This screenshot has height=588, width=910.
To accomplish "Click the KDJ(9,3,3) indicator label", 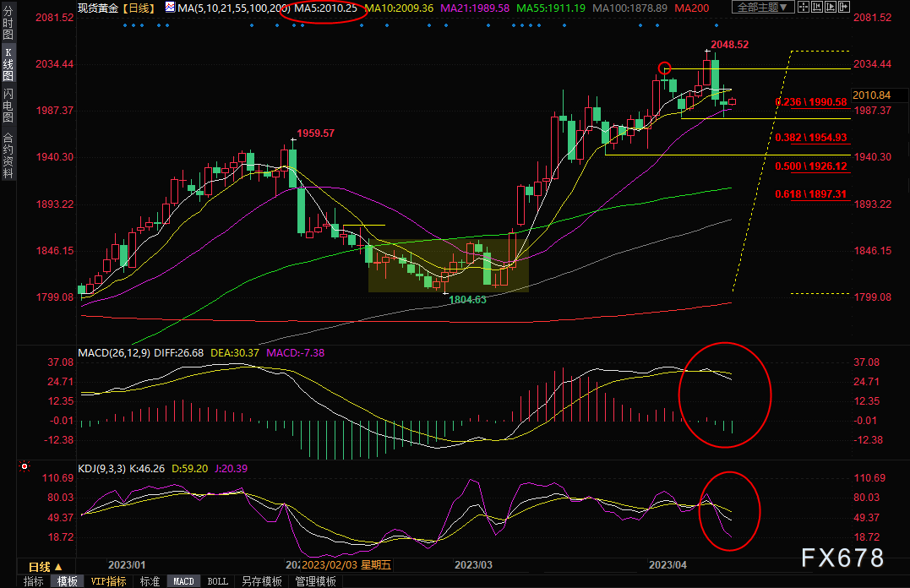I will coord(101,468).
